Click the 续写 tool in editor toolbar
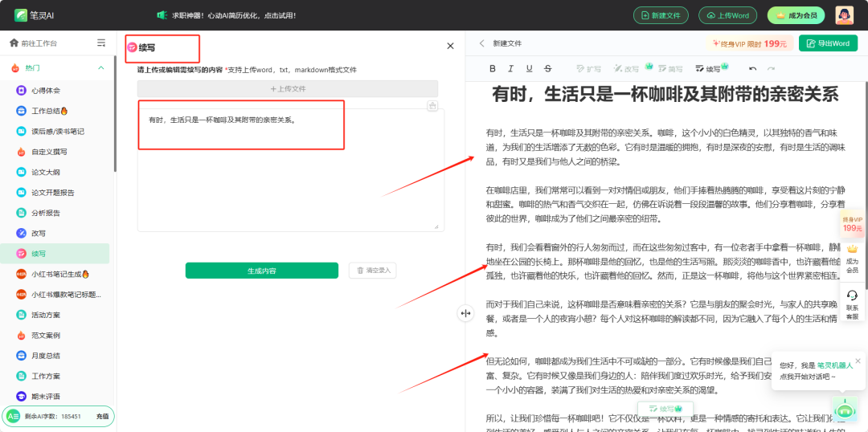868x432 pixels. click(711, 68)
